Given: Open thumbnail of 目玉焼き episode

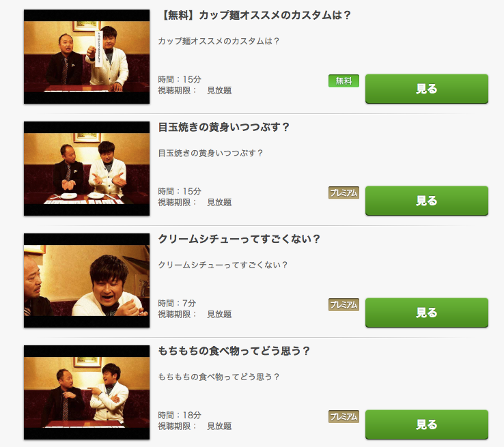Looking at the screenshot, I should [x=87, y=169].
